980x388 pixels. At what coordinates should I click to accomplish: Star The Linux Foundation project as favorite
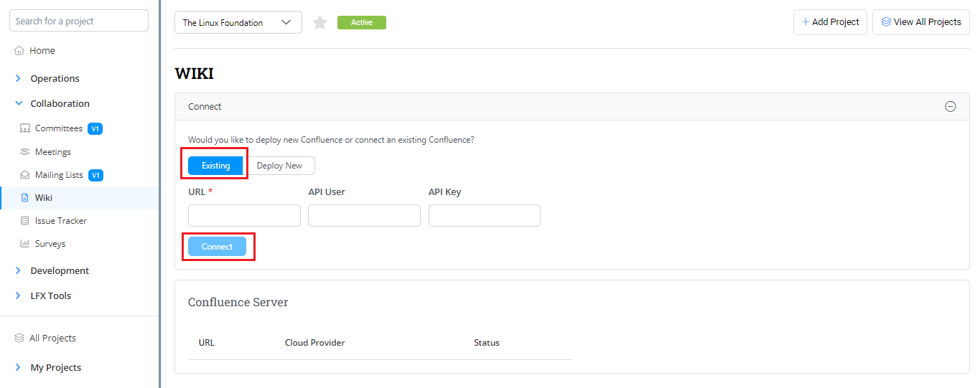pyautogui.click(x=320, y=23)
